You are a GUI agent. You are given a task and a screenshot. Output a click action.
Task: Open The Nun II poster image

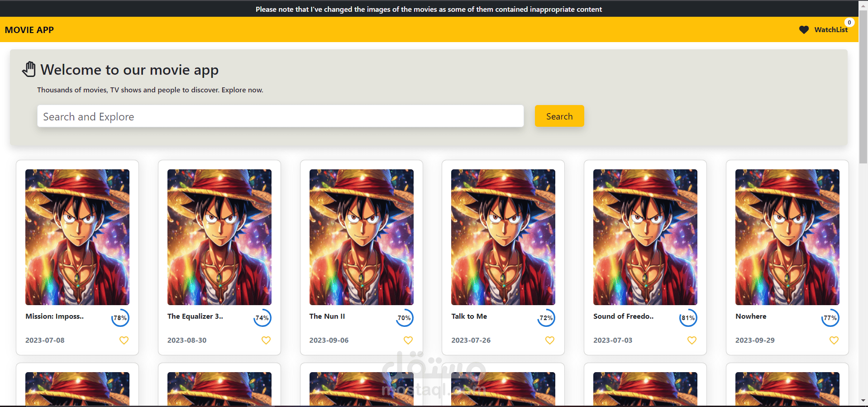click(x=362, y=237)
